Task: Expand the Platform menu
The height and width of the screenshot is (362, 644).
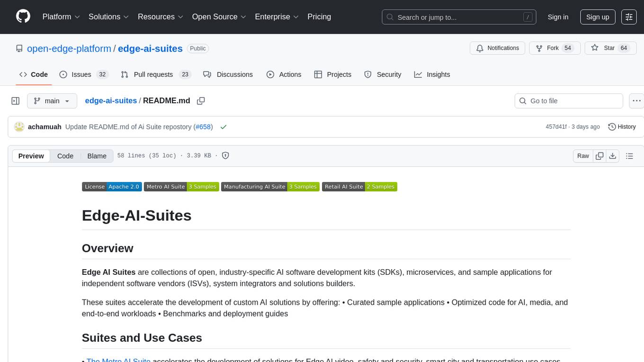Action: (61, 17)
